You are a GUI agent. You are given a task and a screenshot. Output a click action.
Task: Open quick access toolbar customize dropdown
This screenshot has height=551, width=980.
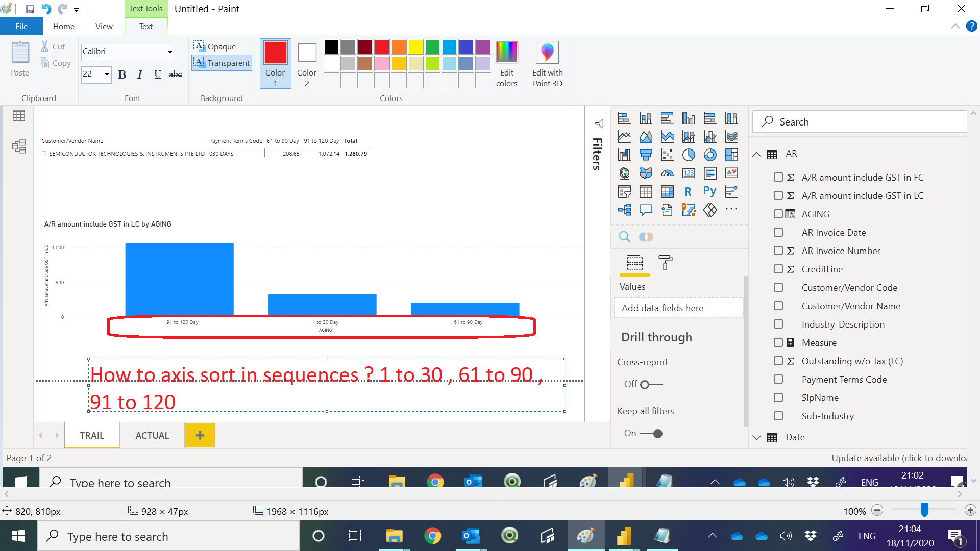click(76, 10)
